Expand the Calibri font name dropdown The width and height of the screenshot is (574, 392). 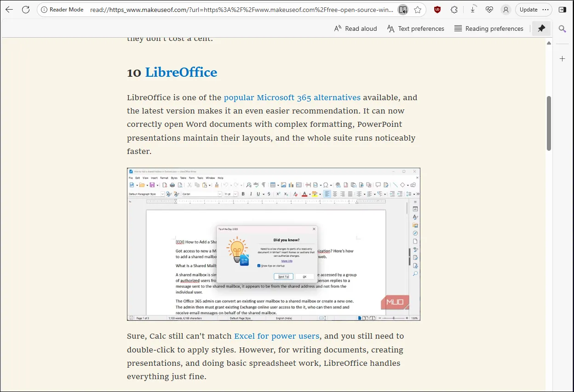pos(220,193)
